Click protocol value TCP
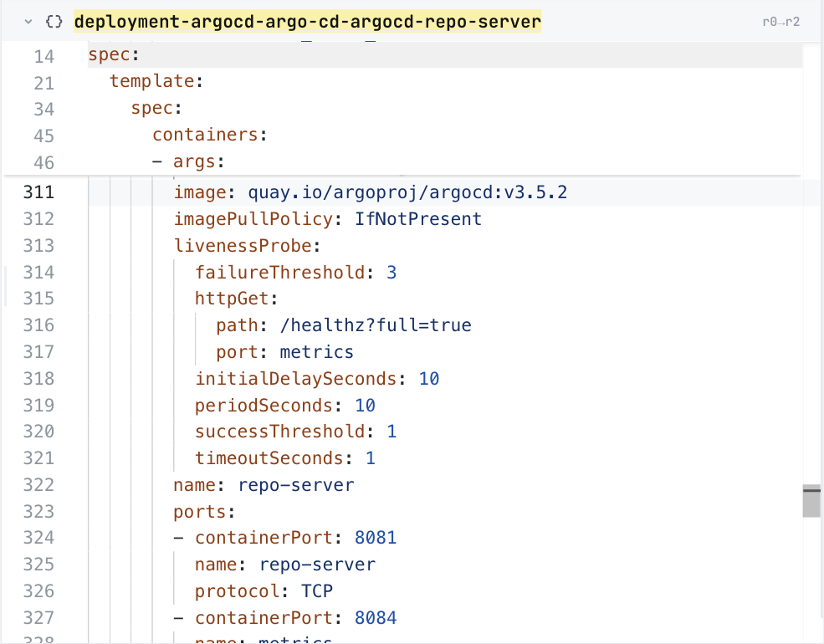The image size is (824, 644). click(317, 591)
